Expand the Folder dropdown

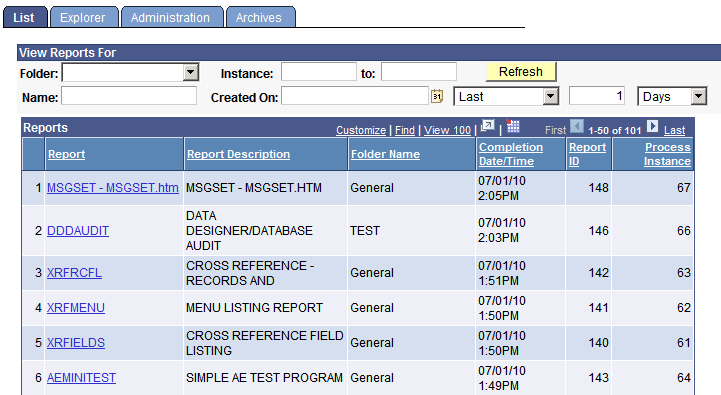[190, 73]
